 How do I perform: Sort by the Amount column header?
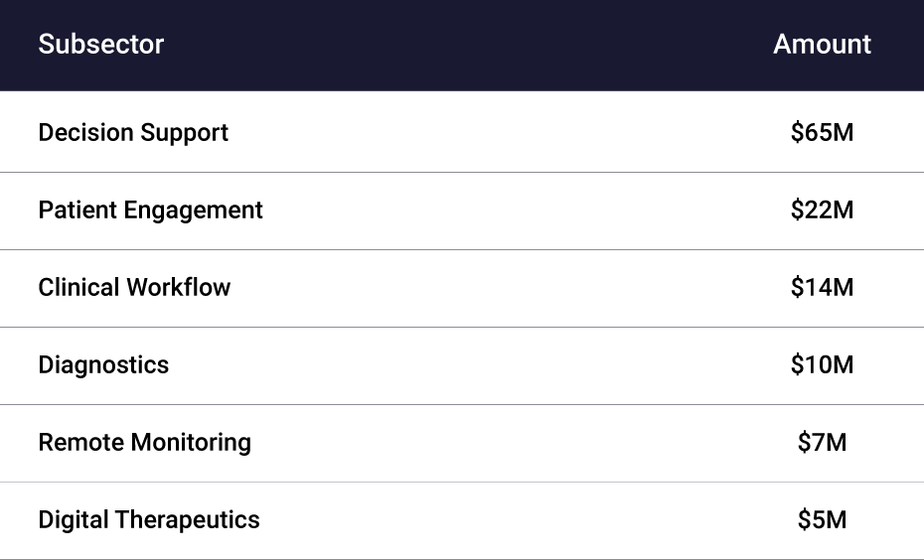(822, 45)
